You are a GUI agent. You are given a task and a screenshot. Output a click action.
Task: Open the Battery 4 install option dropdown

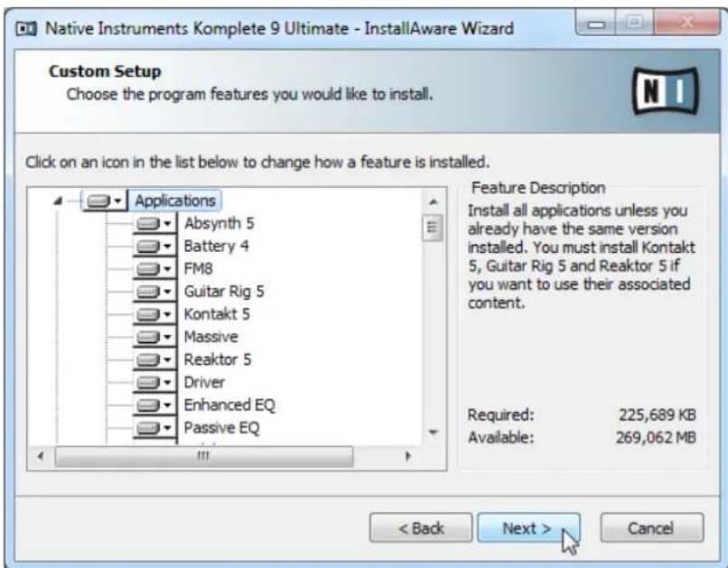coord(154,247)
